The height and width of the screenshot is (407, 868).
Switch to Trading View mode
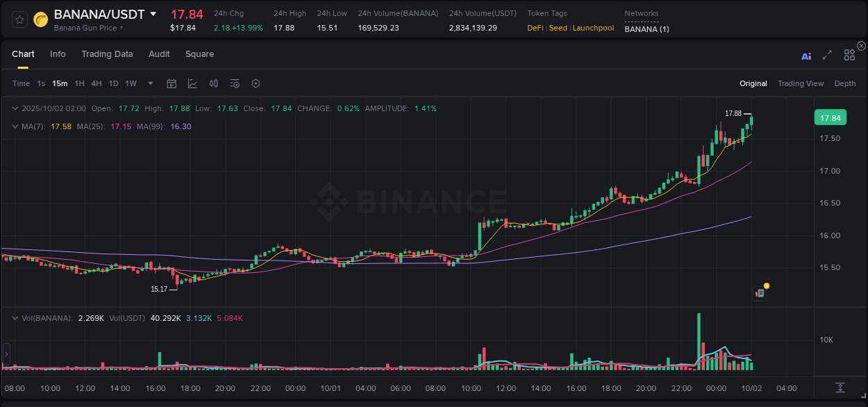click(801, 83)
